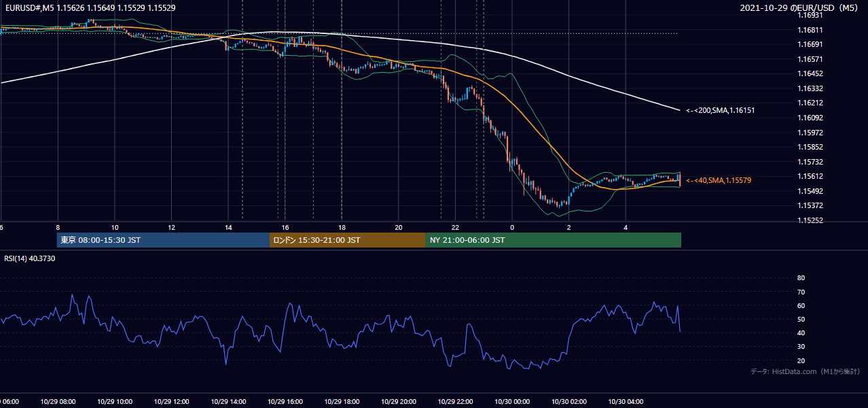Click hour tick 22 below the price chart
Screen dimensions: 868x408
click(x=455, y=228)
